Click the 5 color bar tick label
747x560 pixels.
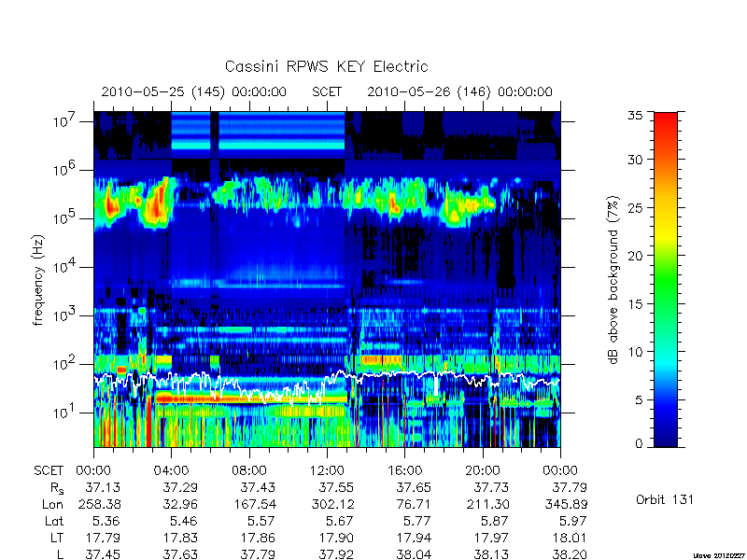tap(639, 400)
